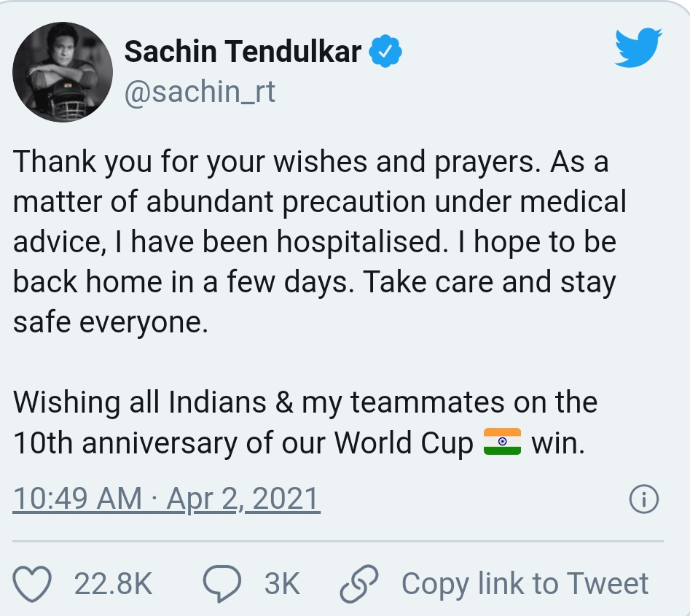Click the chain link icon
690x616 pixels.
(360, 583)
